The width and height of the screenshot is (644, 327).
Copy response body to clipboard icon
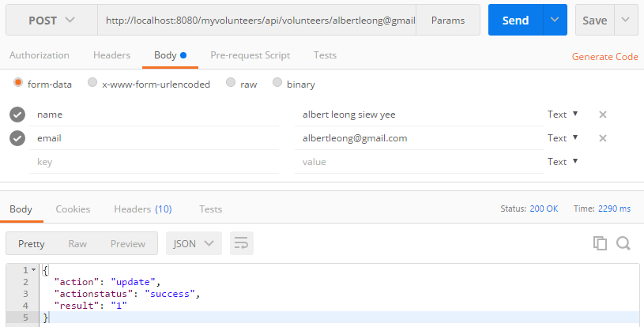tap(600, 243)
